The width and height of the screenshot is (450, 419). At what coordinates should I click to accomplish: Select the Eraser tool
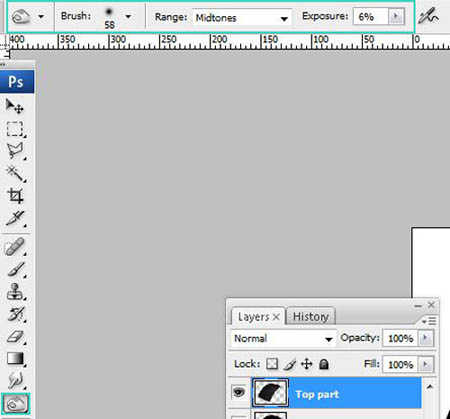(x=15, y=337)
